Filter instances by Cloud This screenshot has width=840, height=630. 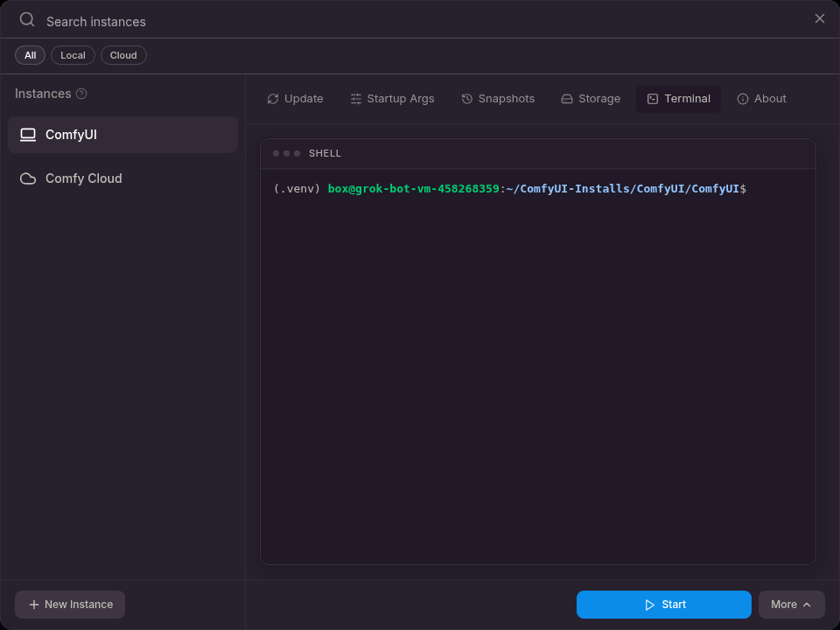point(123,55)
